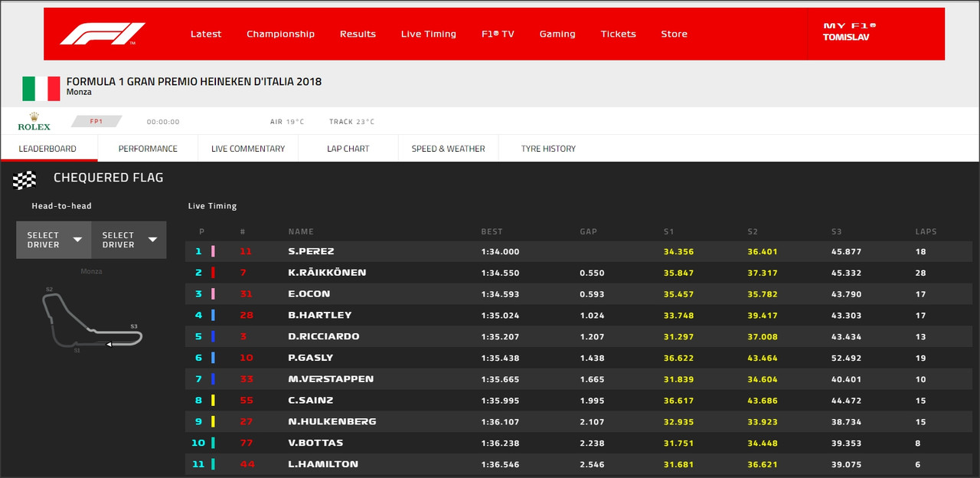980x478 pixels.
Task: Select driver K.RÄIKKÖNEN row name
Action: [x=327, y=273]
